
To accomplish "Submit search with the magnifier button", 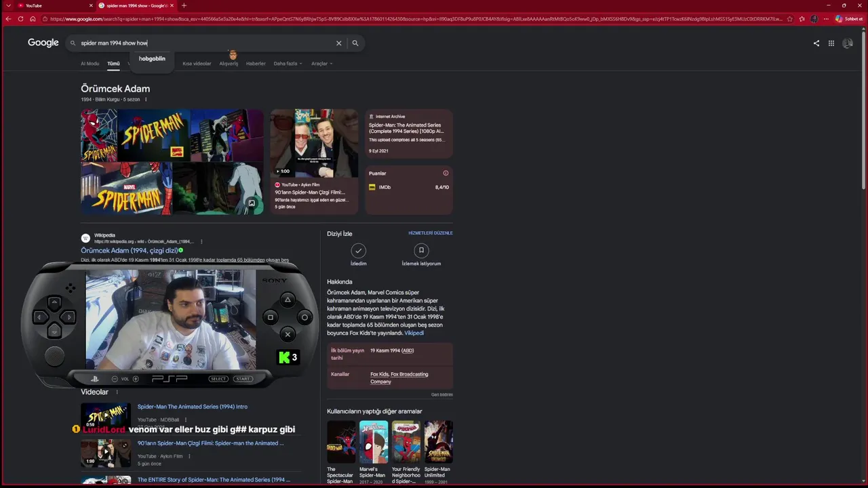I will (x=355, y=43).
